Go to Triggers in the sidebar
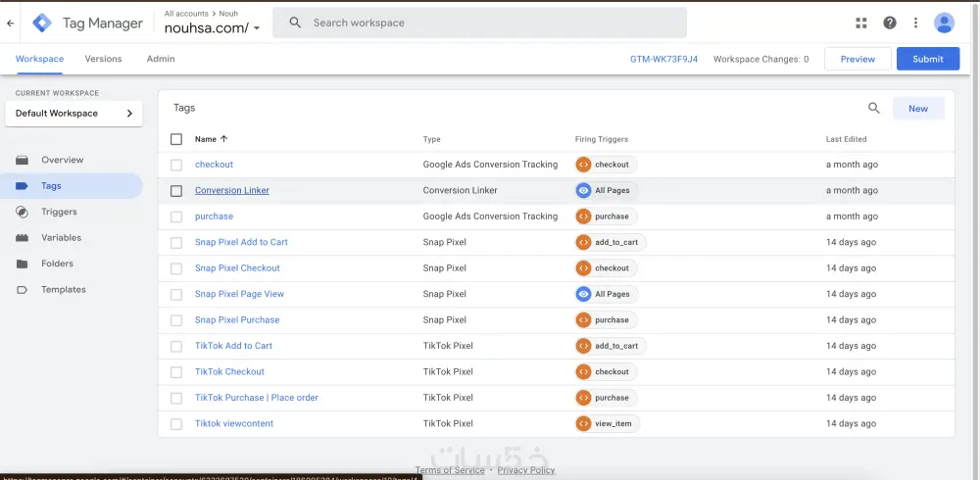Viewport: 980px width, 480px height. point(59,212)
